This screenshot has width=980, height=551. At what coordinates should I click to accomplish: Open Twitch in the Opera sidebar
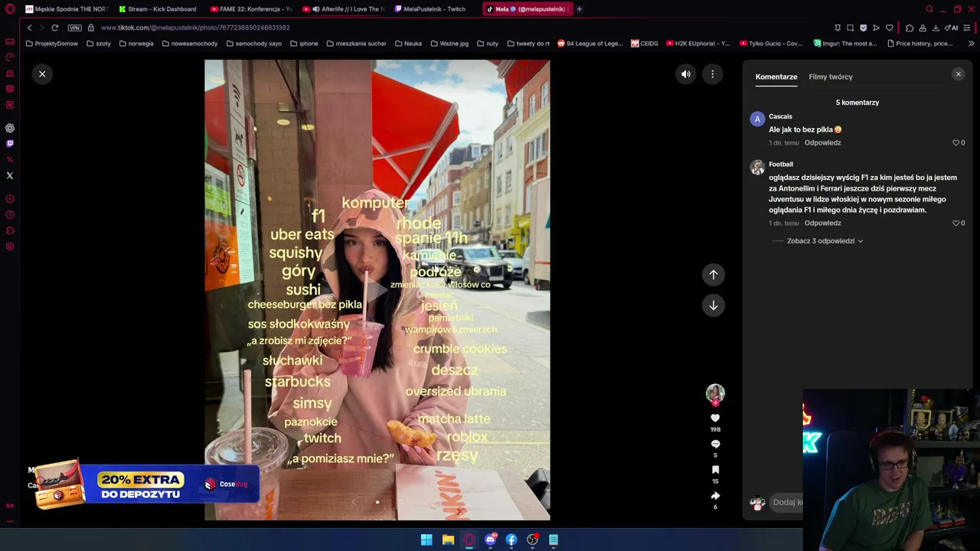point(10,144)
